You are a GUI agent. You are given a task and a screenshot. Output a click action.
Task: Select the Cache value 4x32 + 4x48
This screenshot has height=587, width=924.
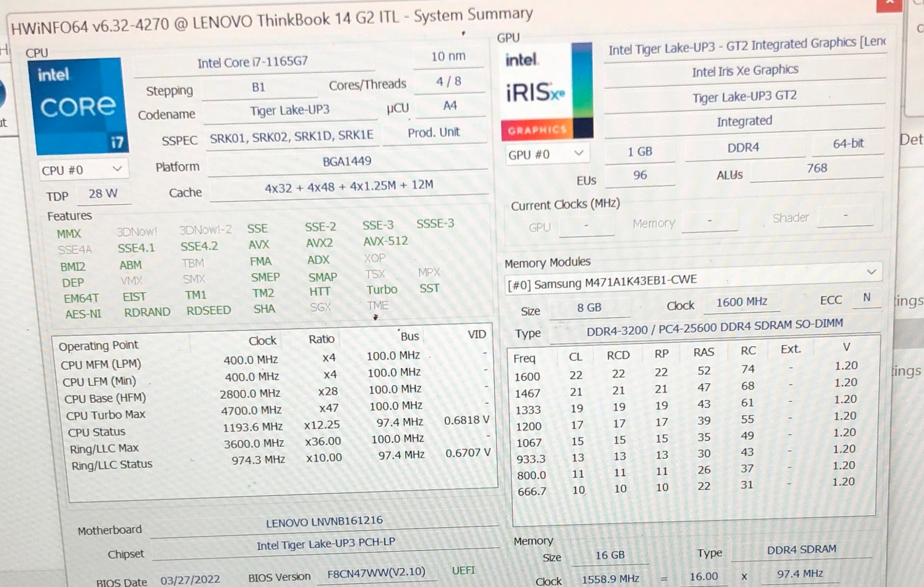[349, 187]
